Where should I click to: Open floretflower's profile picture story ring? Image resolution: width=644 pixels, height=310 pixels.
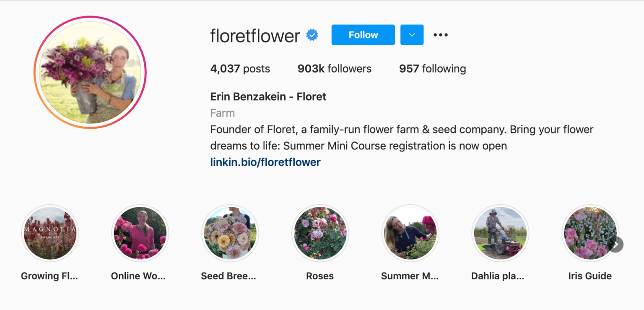point(89,72)
